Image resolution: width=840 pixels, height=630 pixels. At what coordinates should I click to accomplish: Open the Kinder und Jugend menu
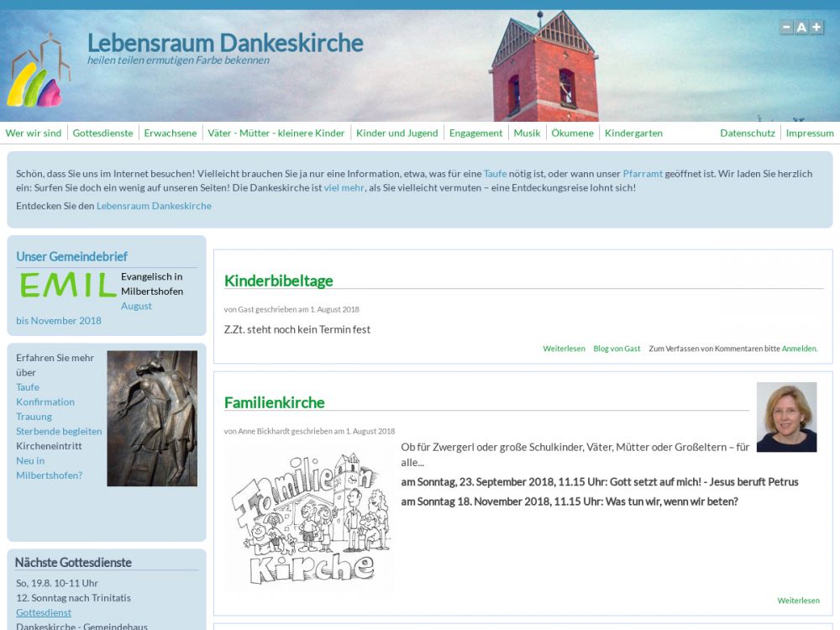point(396,133)
